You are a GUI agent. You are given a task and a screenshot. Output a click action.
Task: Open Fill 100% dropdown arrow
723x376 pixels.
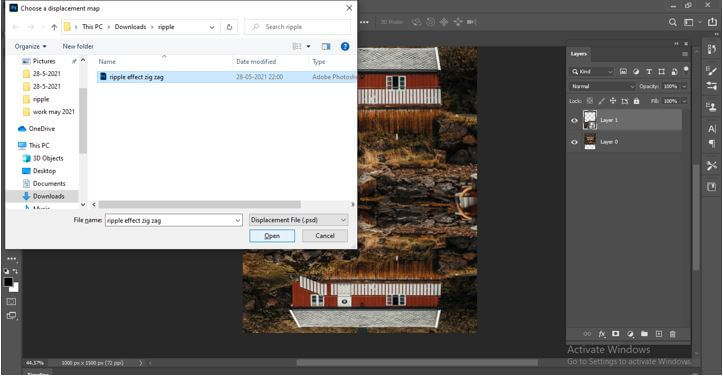[684, 101]
